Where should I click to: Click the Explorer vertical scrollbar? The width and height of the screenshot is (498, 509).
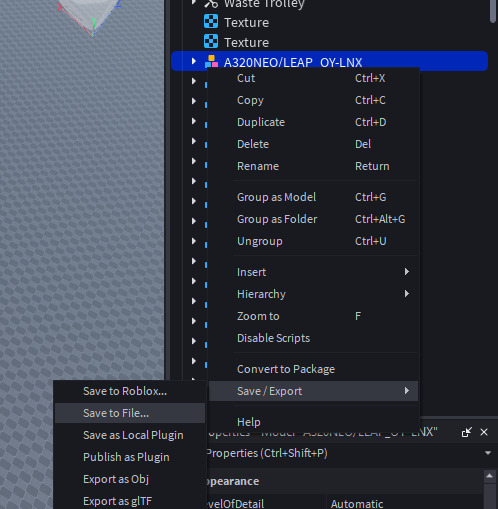pos(493,11)
